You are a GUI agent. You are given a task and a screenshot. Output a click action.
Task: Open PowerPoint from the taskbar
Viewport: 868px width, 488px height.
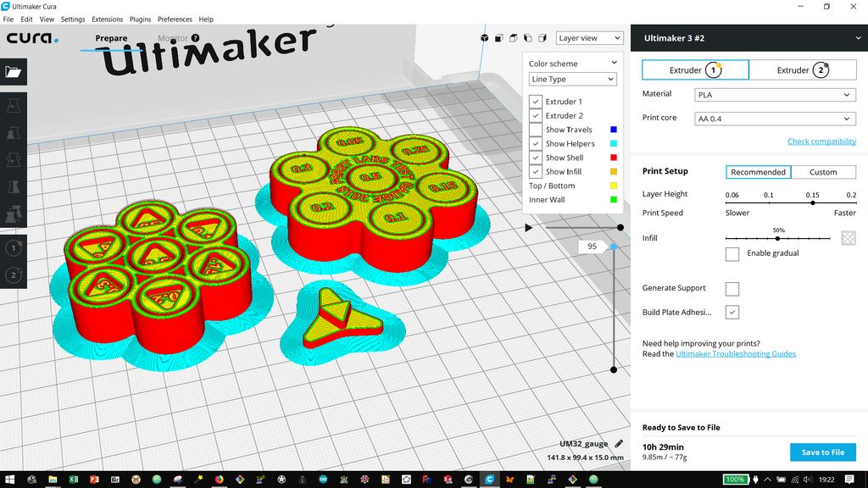coord(94,480)
